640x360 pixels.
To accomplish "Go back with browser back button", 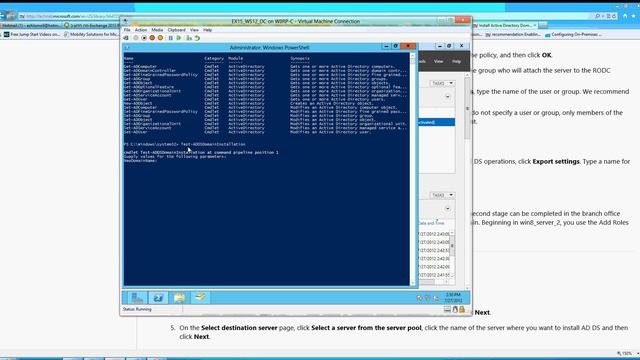I will pos(2,16).
